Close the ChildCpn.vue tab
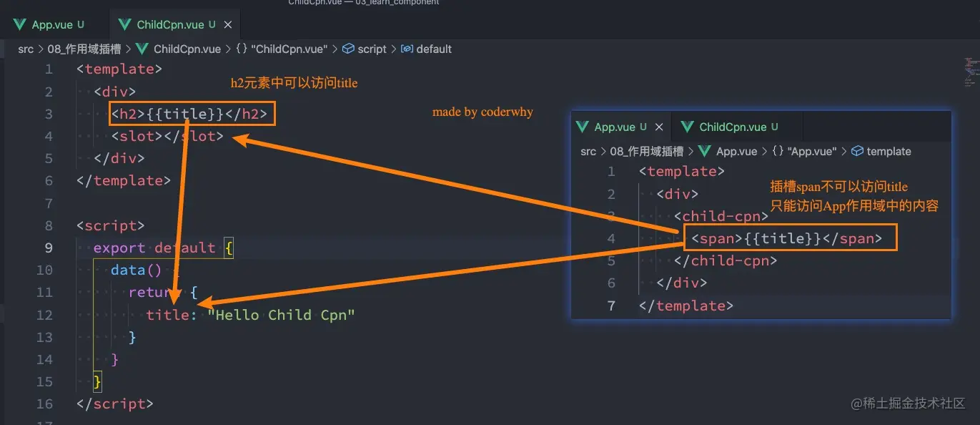The image size is (980, 425). point(227,24)
